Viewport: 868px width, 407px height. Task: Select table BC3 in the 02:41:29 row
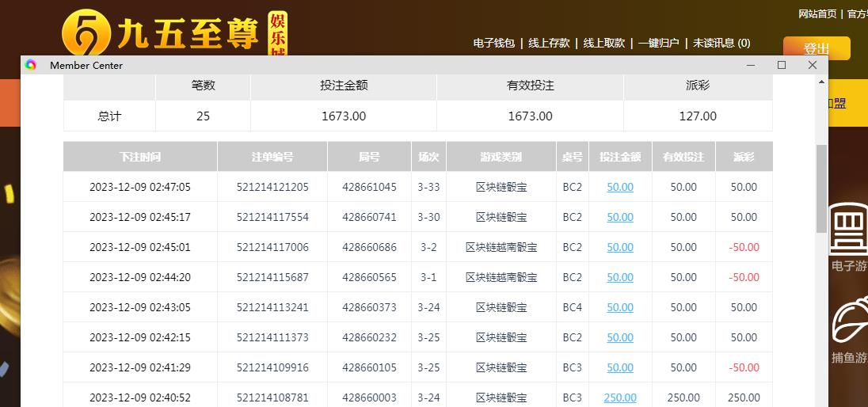(x=573, y=367)
